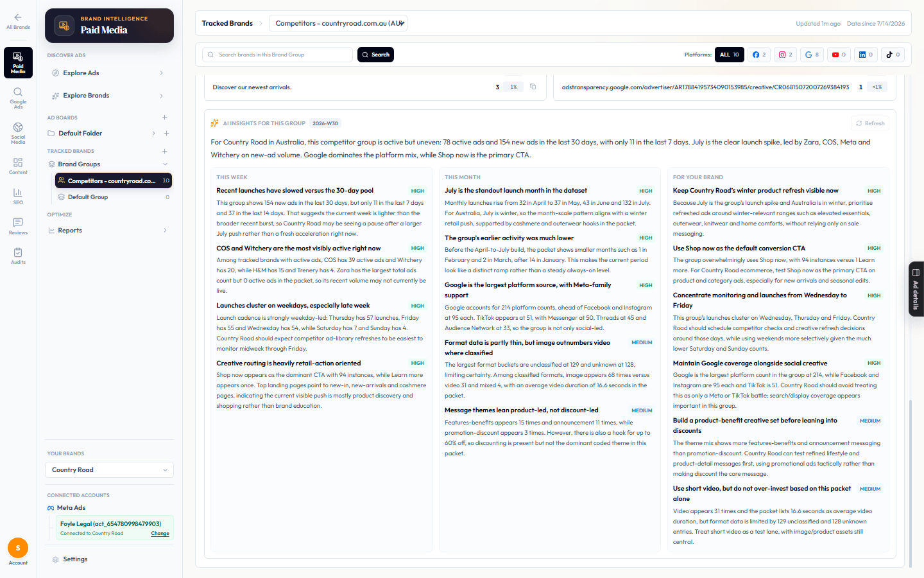Click Tracked Brands breadcrumb
The width and height of the screenshot is (924, 578).
[227, 23]
